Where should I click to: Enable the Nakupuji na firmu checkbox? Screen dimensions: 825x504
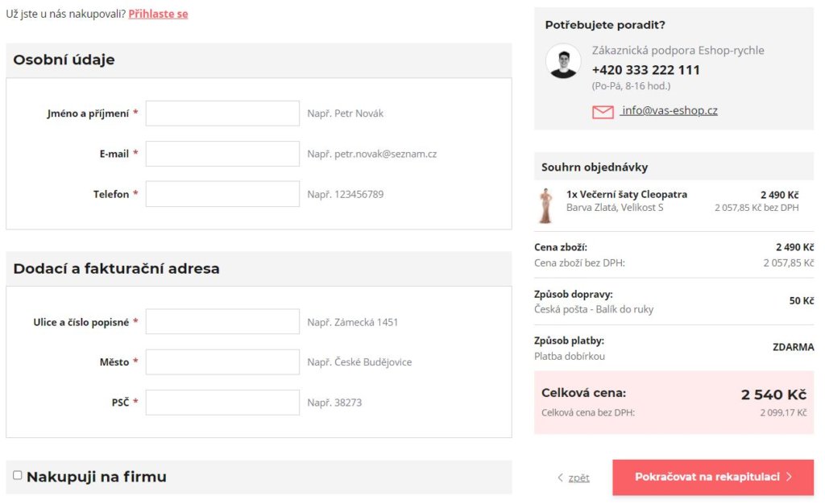[x=18, y=475]
